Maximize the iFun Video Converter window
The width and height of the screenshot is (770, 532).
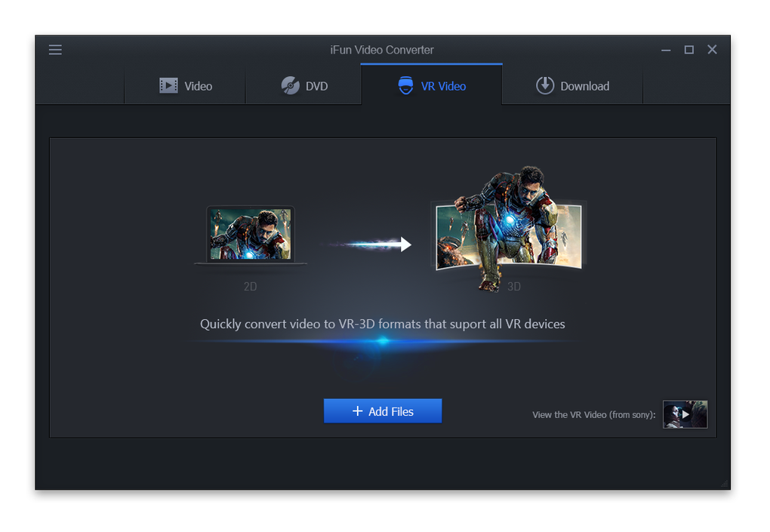(x=689, y=50)
